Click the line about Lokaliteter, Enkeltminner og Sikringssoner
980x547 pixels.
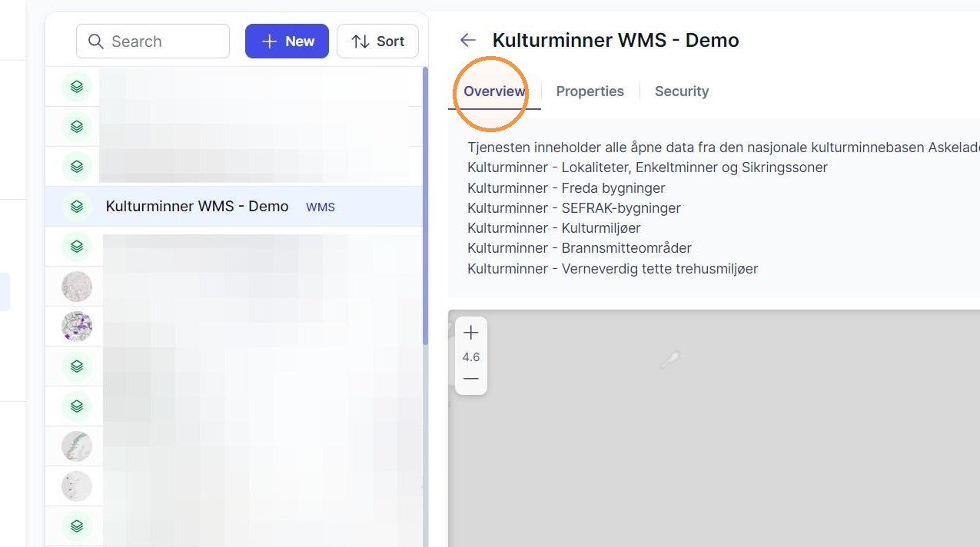click(647, 167)
